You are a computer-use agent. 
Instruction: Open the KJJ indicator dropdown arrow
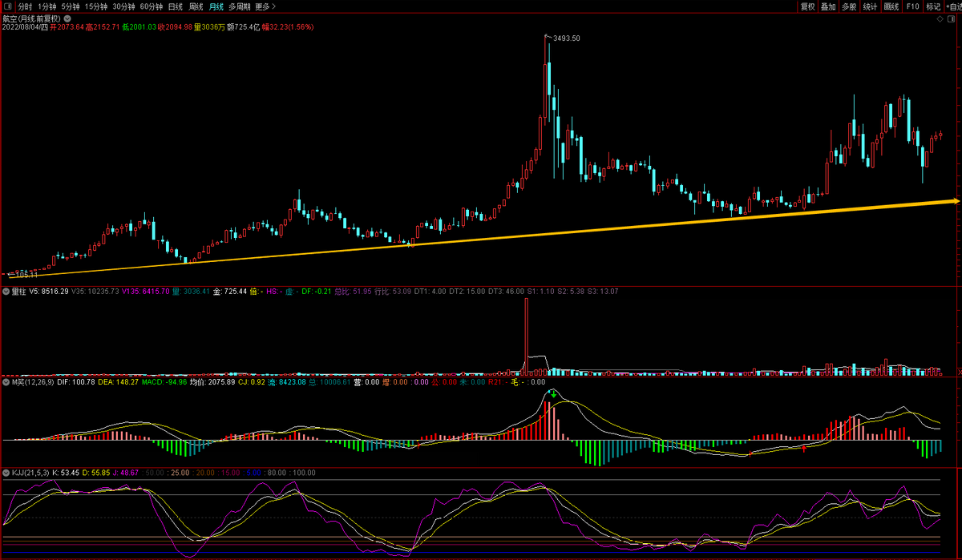click(x=6, y=473)
